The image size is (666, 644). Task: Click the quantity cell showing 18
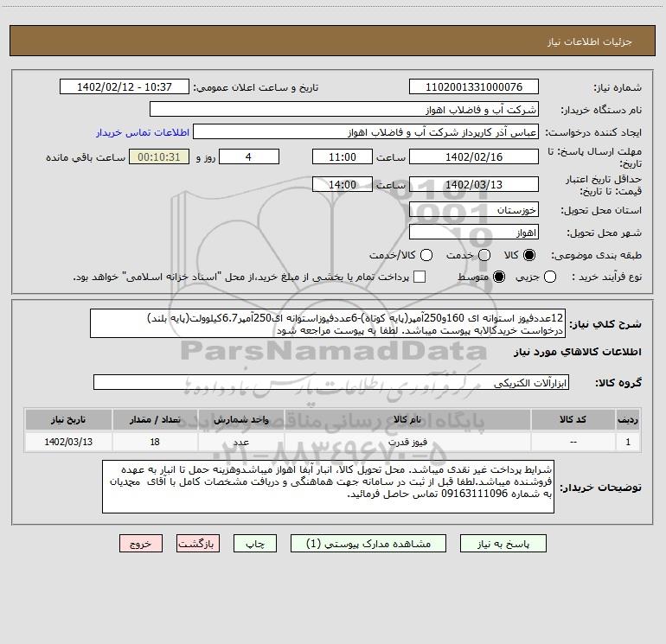[155, 442]
